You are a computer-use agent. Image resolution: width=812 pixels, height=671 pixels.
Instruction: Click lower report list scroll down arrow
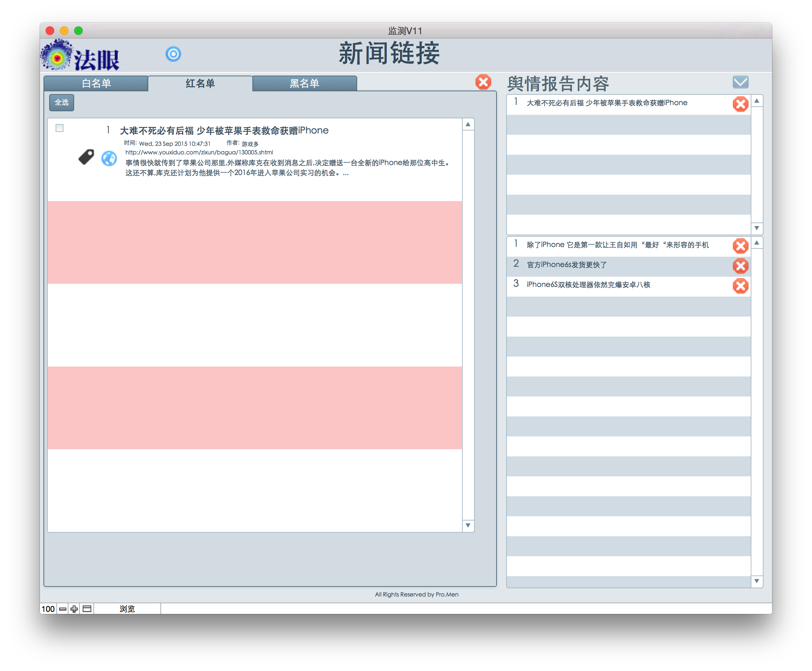pos(756,581)
